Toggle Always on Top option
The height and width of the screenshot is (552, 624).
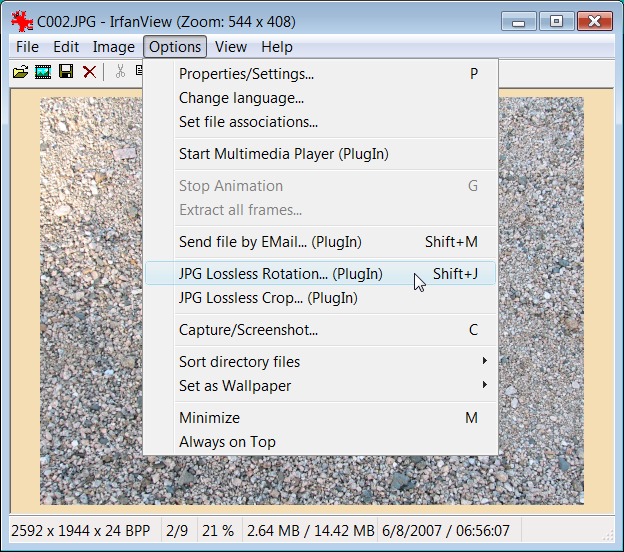click(x=227, y=442)
